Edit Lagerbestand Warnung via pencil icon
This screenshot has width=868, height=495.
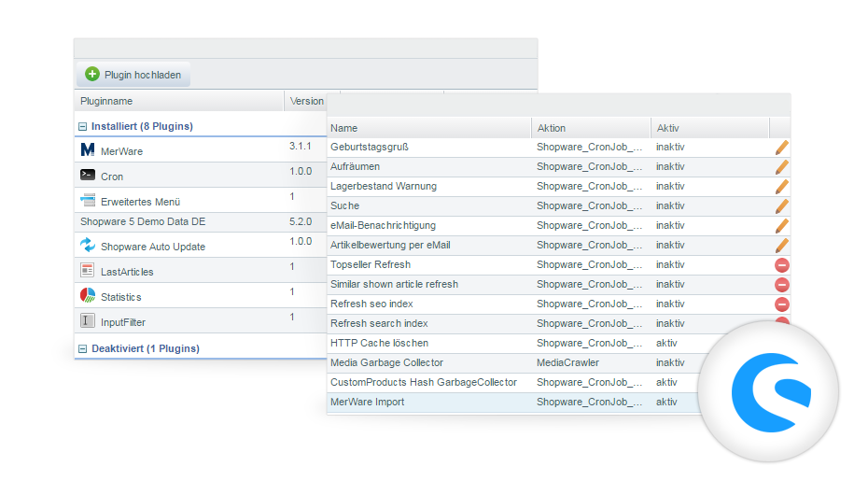pos(781,187)
